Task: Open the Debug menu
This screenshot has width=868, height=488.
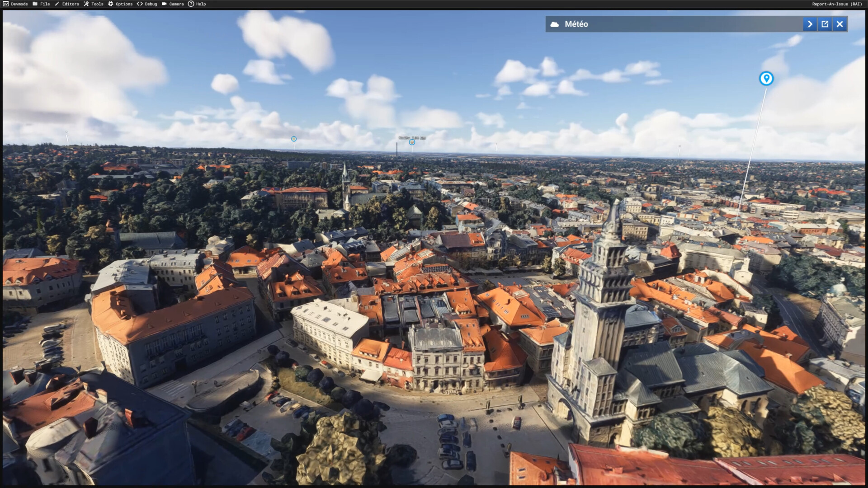Action: [151, 4]
